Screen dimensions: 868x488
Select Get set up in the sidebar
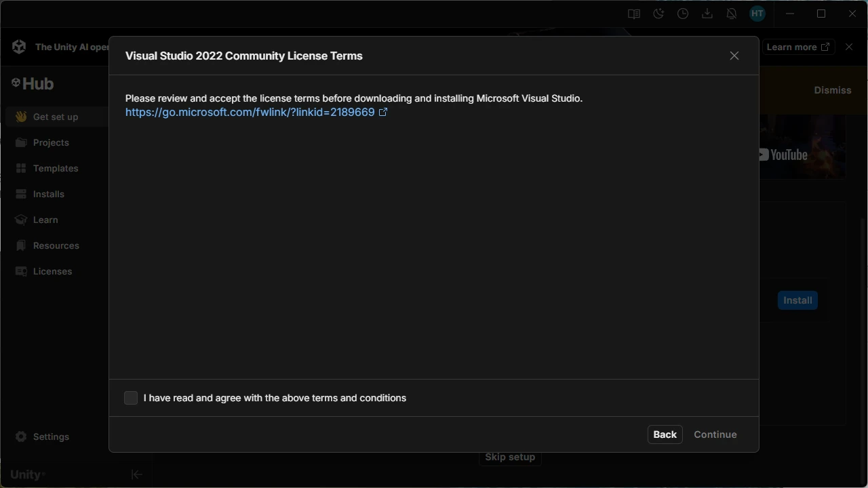57,117
